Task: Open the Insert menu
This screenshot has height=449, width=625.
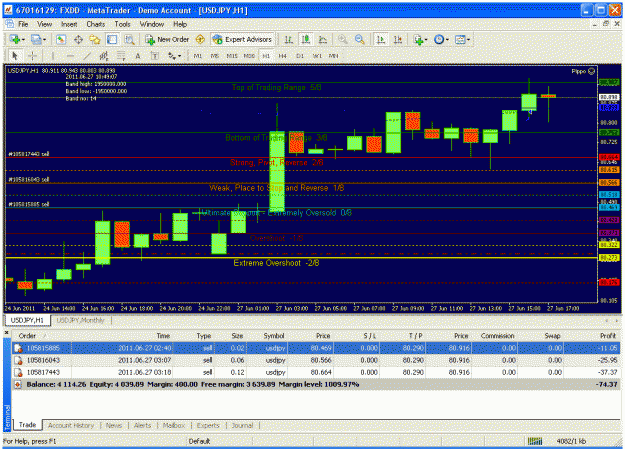Action: coord(69,24)
